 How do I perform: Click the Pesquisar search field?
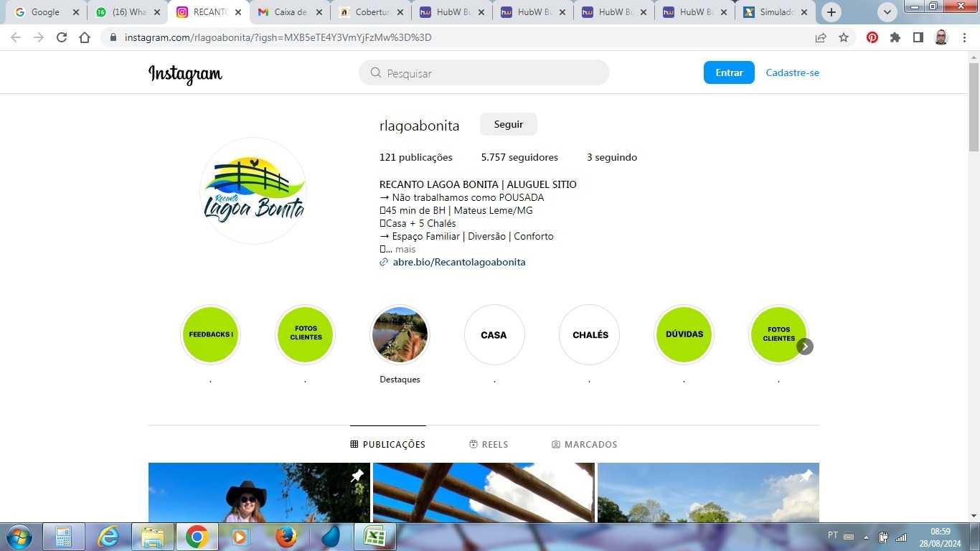tap(484, 72)
